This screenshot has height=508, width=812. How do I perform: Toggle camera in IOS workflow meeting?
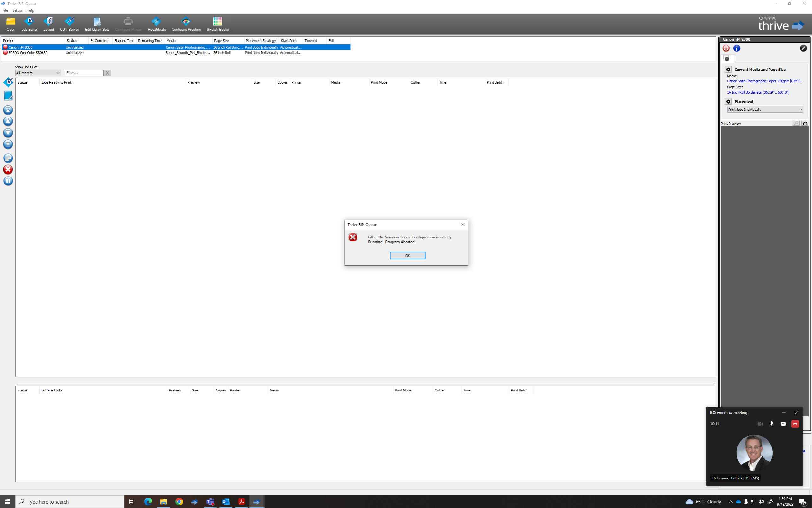pyautogui.click(x=760, y=424)
